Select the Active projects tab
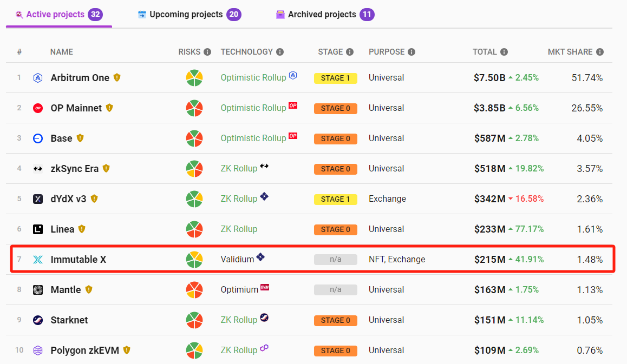The width and height of the screenshot is (627, 364). (55, 15)
